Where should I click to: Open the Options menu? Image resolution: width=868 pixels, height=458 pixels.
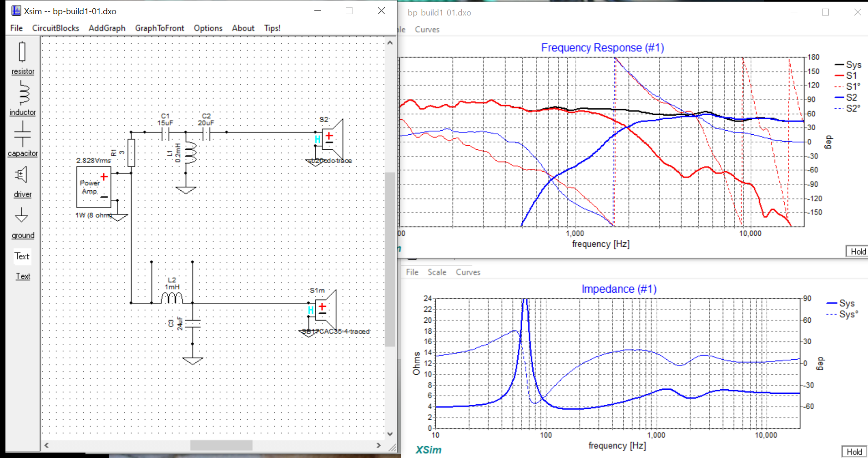tap(208, 28)
